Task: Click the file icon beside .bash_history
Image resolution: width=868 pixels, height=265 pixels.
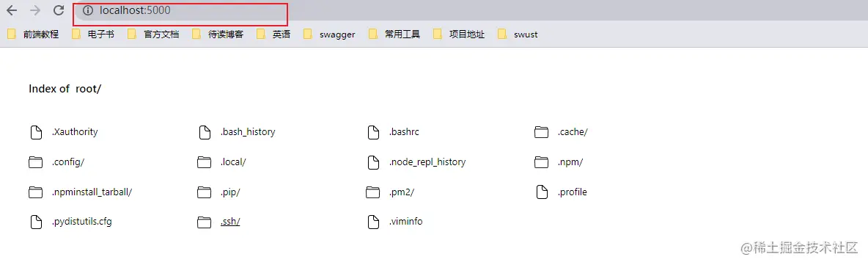Action: click(x=205, y=132)
